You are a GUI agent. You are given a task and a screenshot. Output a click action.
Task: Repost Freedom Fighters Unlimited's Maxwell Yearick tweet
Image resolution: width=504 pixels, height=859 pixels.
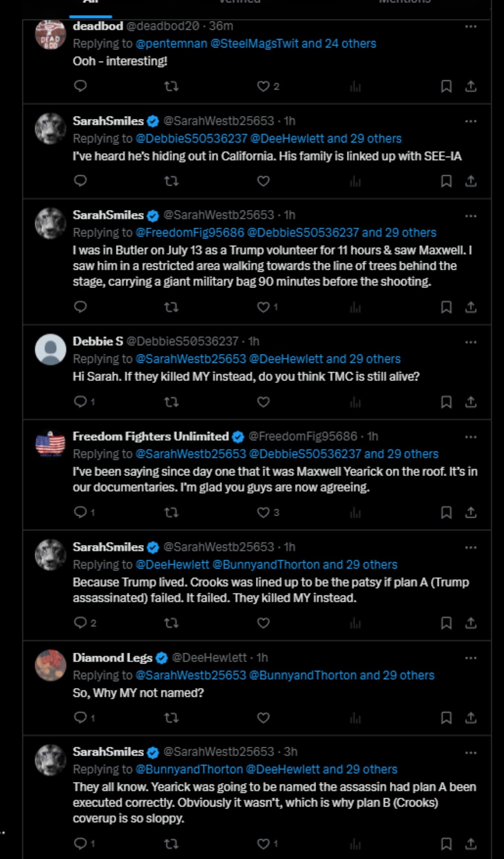(x=171, y=512)
